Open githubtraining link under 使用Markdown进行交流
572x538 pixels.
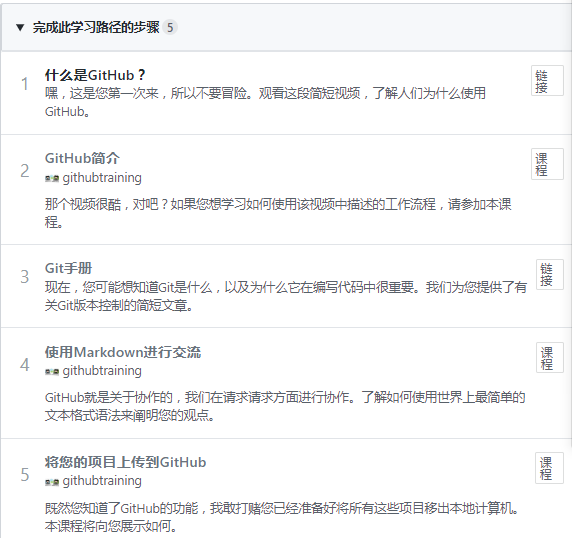(102, 371)
